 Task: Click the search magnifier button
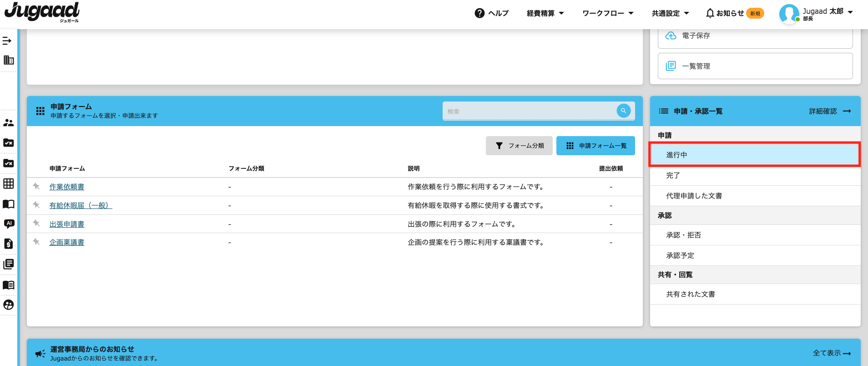pyautogui.click(x=623, y=111)
